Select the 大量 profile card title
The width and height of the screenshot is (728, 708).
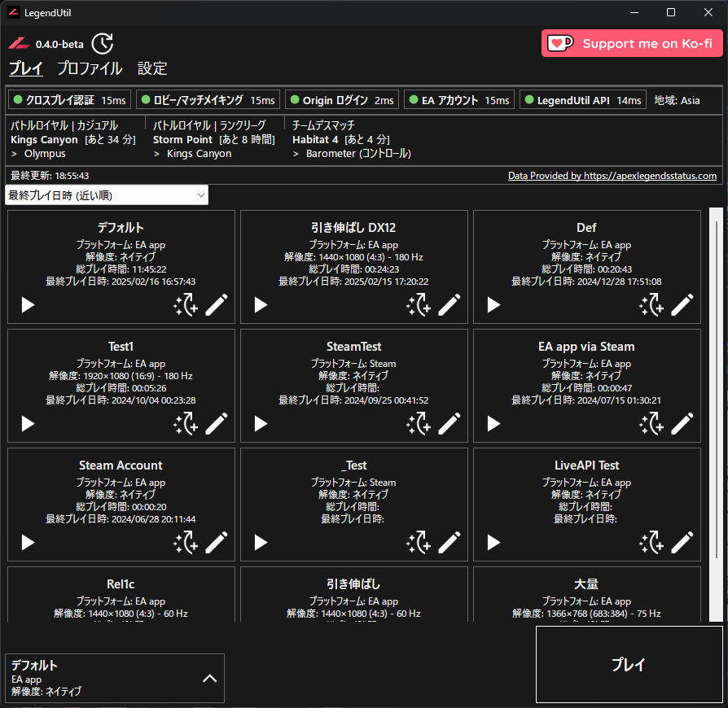coord(586,584)
